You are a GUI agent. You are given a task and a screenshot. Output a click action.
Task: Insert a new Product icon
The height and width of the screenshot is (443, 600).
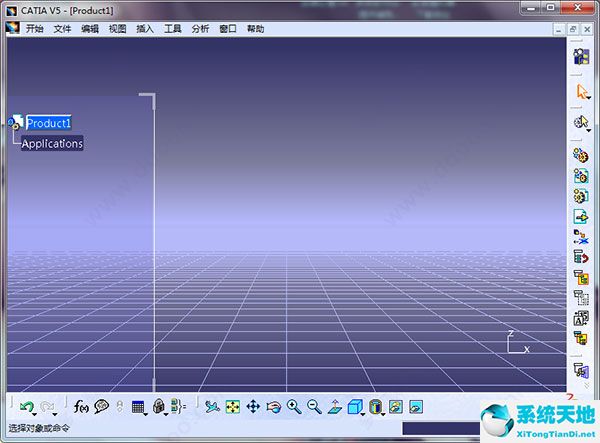(x=581, y=176)
